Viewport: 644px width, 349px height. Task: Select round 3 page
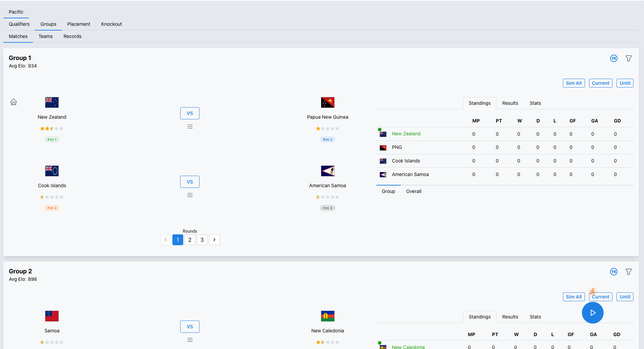pos(202,240)
